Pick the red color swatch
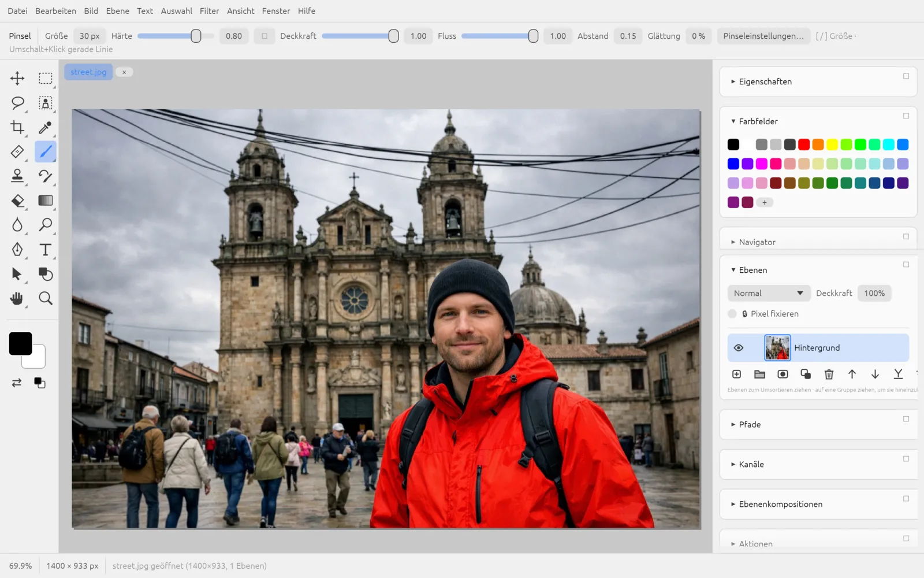 [x=804, y=144]
